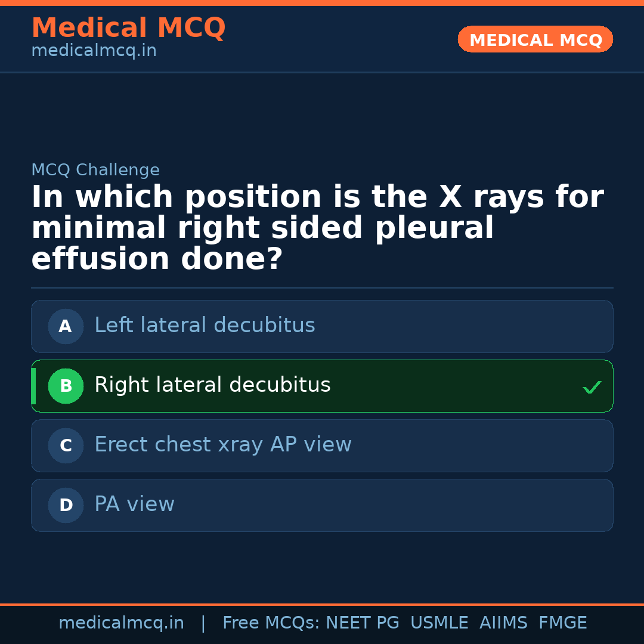Click the letter A circle badge
The height and width of the screenshot is (644, 644).
tap(66, 326)
